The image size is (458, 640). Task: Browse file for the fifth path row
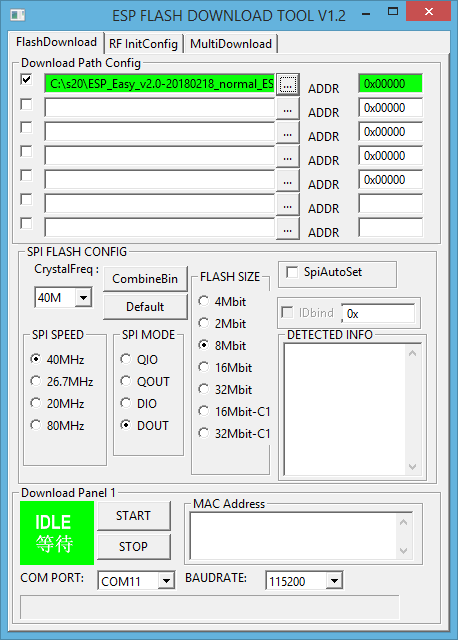[288, 181]
